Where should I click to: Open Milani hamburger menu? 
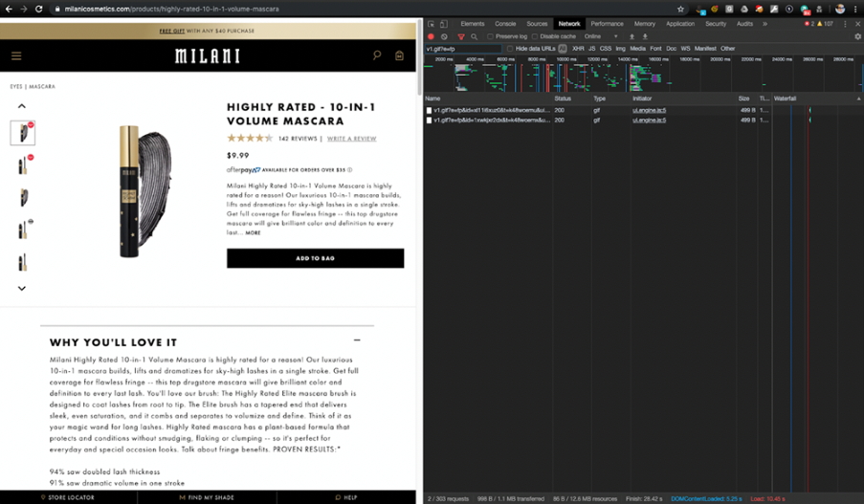16,55
